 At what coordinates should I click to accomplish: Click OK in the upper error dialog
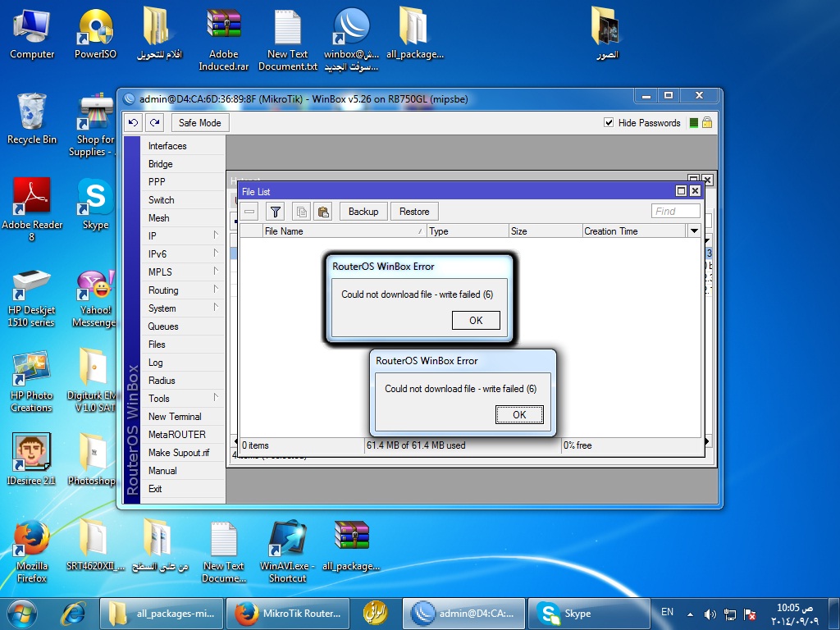(476, 321)
